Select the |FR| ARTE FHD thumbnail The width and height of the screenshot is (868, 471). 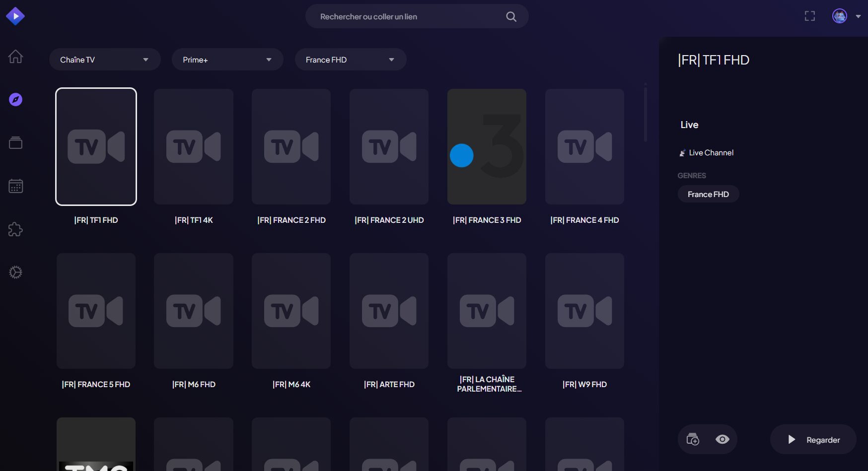389,311
